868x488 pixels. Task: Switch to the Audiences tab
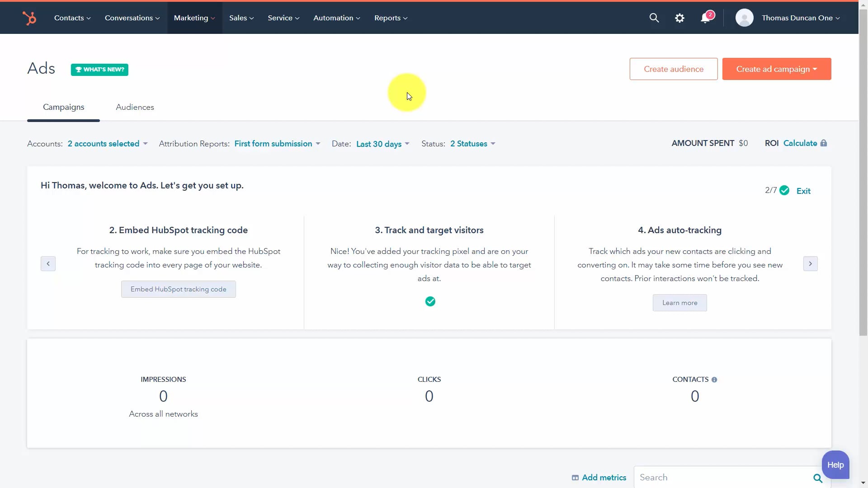coord(135,107)
